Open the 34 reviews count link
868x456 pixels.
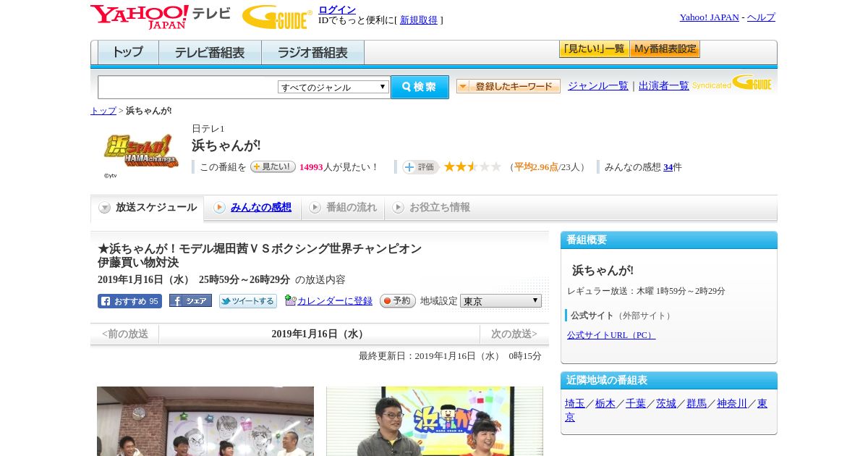[x=668, y=167]
